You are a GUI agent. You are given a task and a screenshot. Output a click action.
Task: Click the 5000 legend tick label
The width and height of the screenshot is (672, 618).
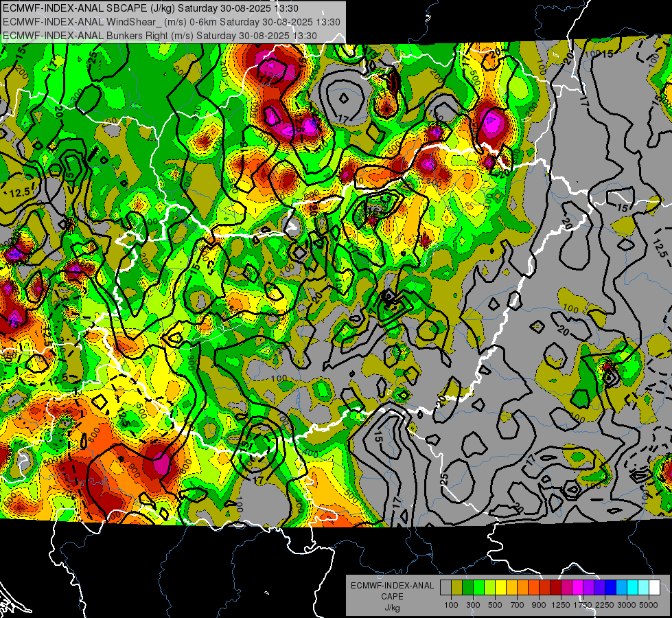(x=649, y=605)
